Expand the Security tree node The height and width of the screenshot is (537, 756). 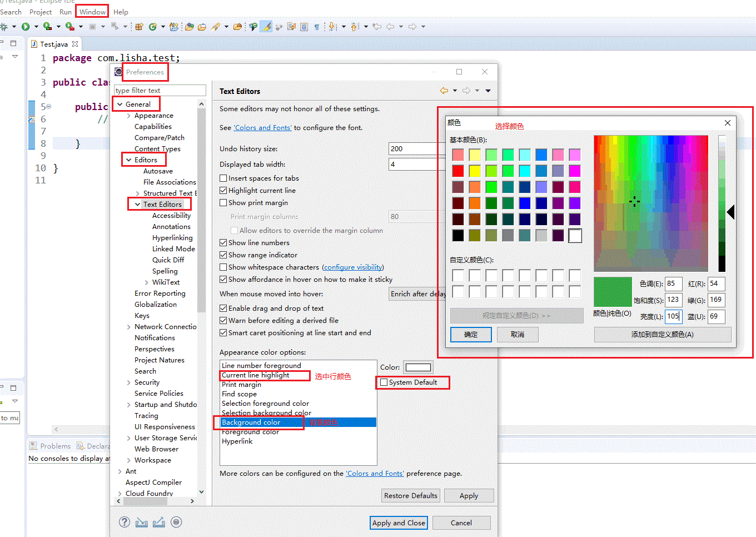coord(129,382)
